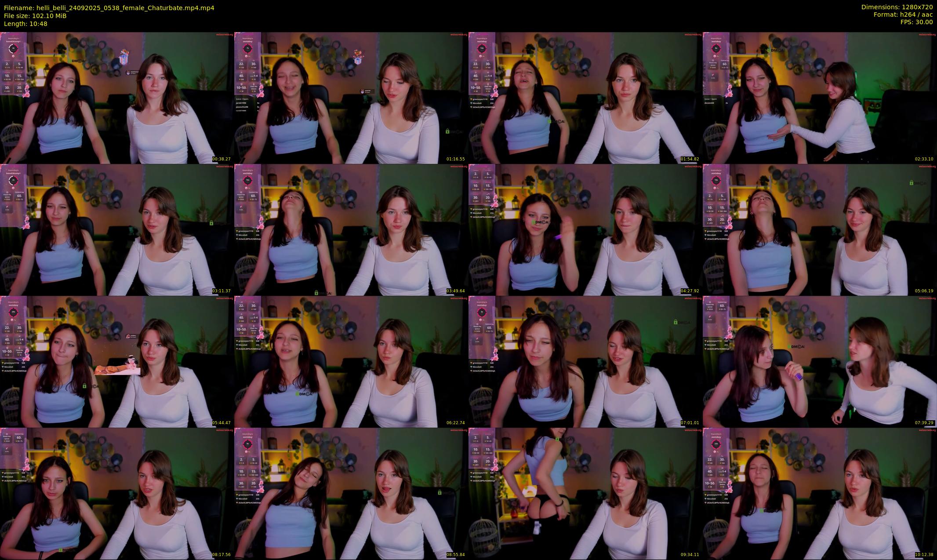
Task: Open the frame at 01:16.55
Action: click(351, 98)
